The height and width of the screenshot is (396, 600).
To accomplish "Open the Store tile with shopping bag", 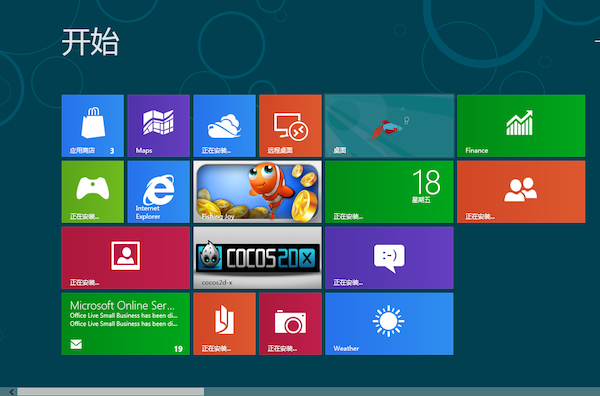I will tap(93, 126).
